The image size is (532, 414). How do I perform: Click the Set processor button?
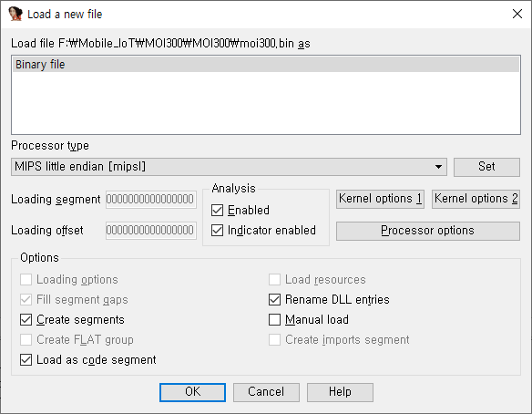point(486,167)
